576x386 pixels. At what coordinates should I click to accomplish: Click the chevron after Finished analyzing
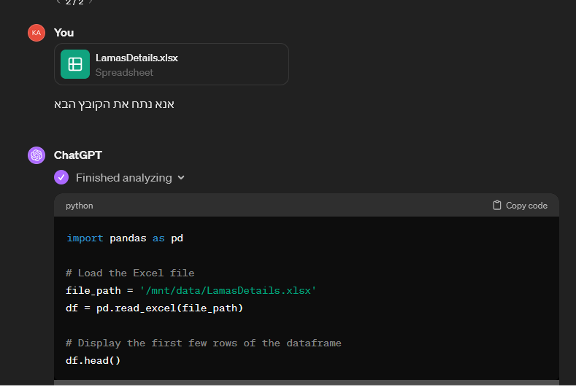[181, 178]
